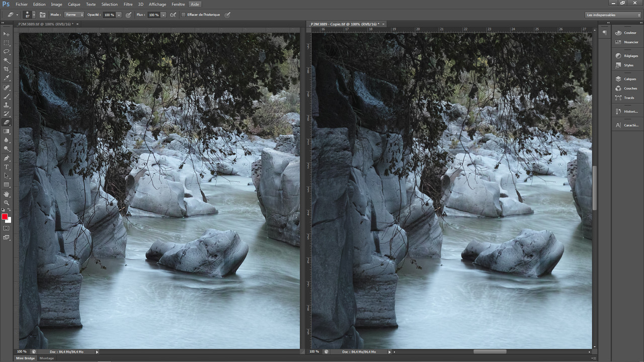644x362 pixels.
Task: Click the horizontal scrollbar of Copie document
Action: (x=490, y=351)
